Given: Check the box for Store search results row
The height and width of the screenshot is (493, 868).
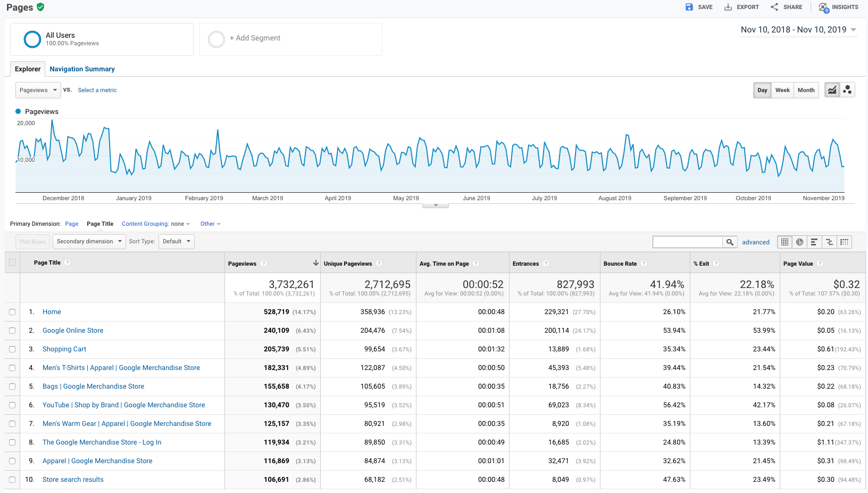Looking at the screenshot, I should [12, 480].
